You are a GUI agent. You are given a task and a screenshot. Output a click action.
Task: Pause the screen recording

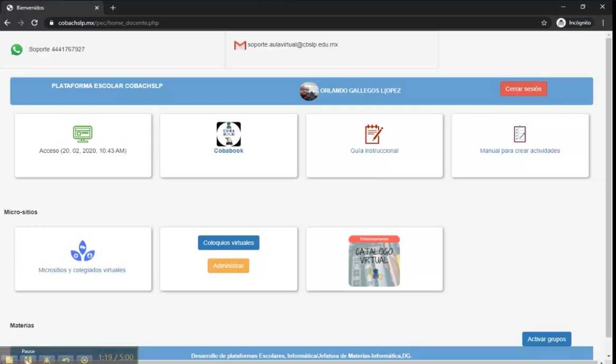(28, 360)
